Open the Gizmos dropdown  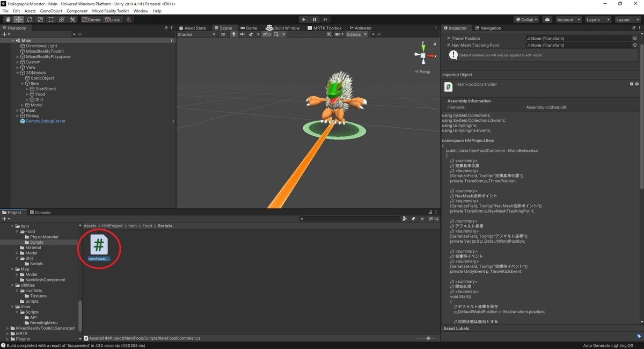(x=356, y=34)
